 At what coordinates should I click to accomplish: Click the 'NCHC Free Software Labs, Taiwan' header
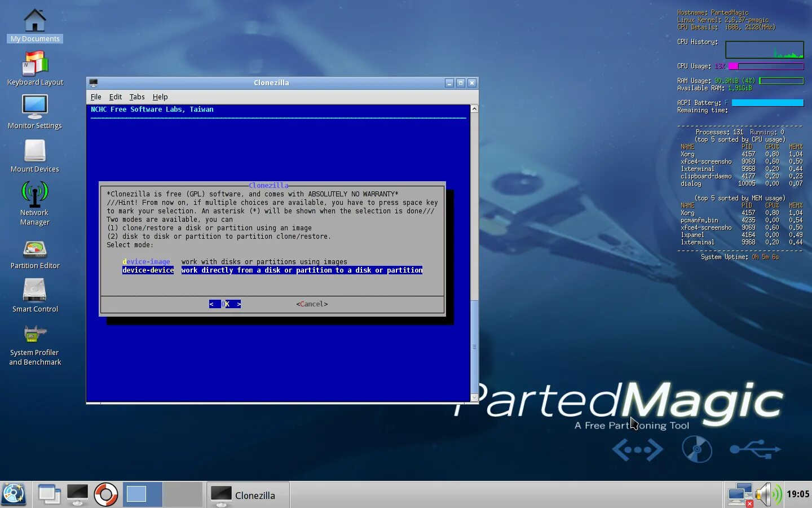[x=152, y=110]
